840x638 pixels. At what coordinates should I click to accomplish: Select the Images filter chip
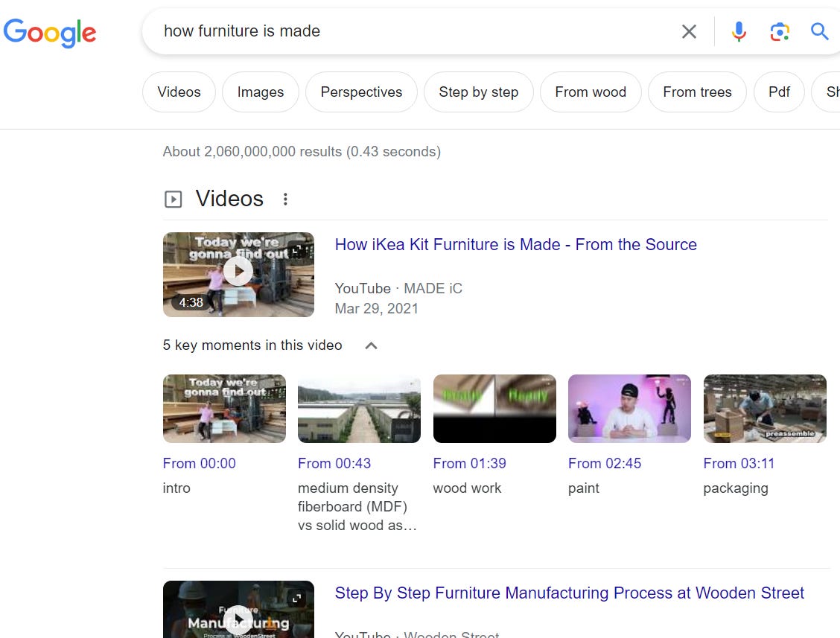261,92
